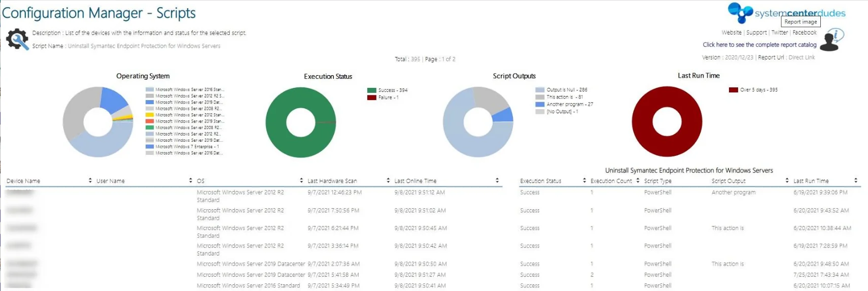The width and height of the screenshot is (868, 291).
Task: Click the execution count 2 cell
Action: click(x=592, y=275)
